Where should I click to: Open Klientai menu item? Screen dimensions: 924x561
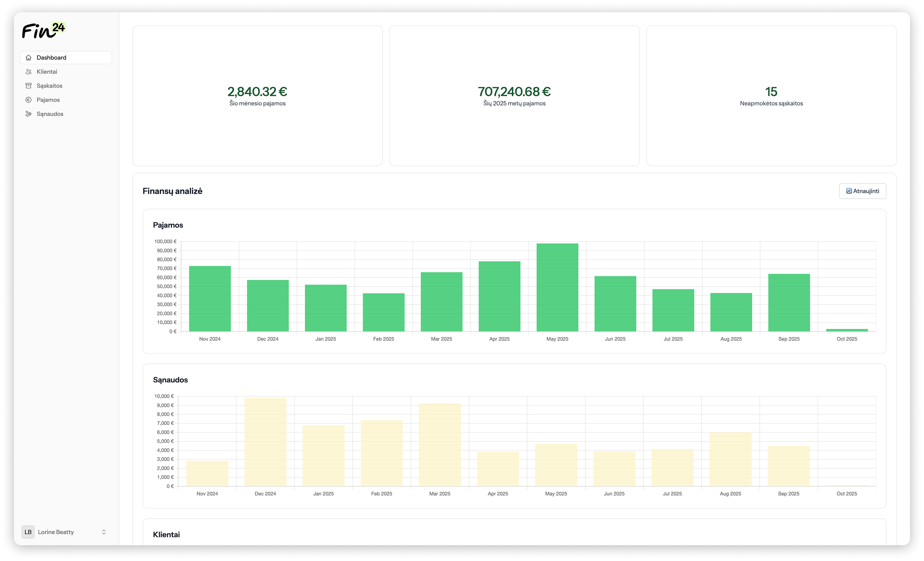pos(47,72)
